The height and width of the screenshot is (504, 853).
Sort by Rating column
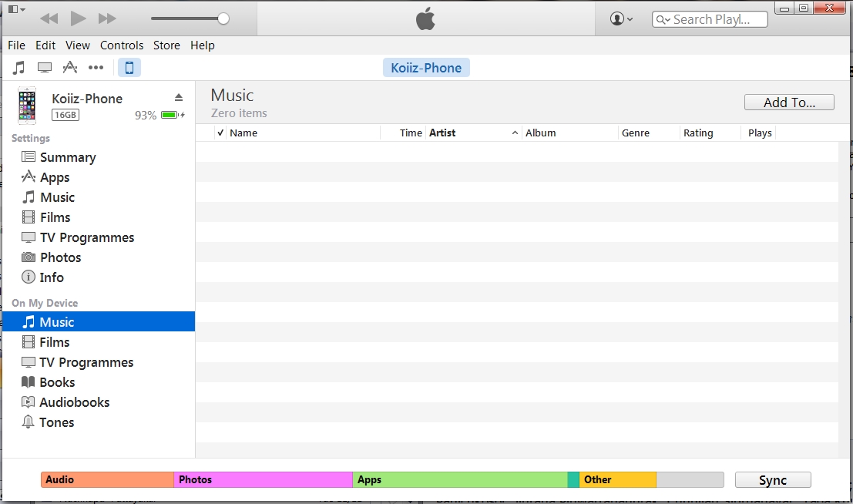(698, 133)
